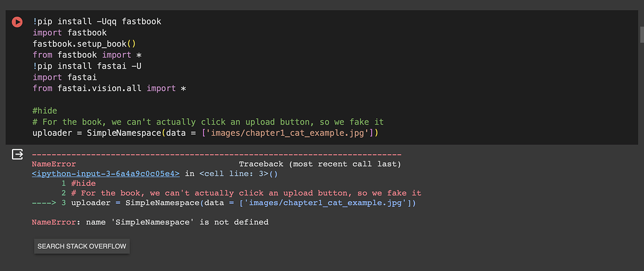Click the '#hide' comment in the code cell
This screenshot has height=271, width=644.
click(45, 111)
